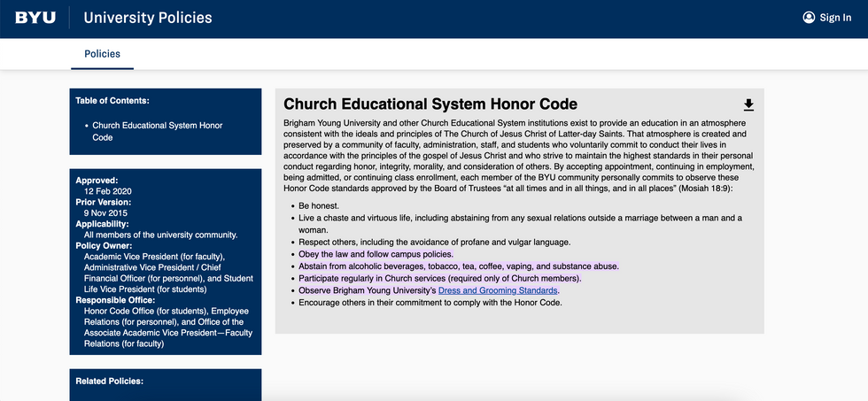Screen dimensions: 868x401
Task: Click the 'Abstain from alcoholic beverages' bullet
Action: pyautogui.click(x=459, y=266)
